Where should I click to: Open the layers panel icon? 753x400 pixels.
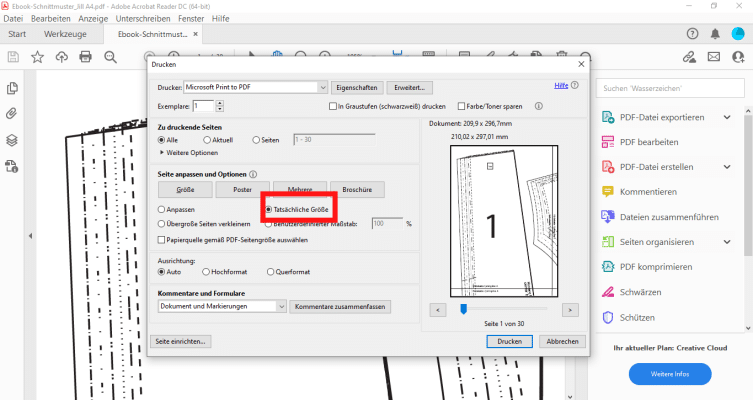[x=13, y=140]
